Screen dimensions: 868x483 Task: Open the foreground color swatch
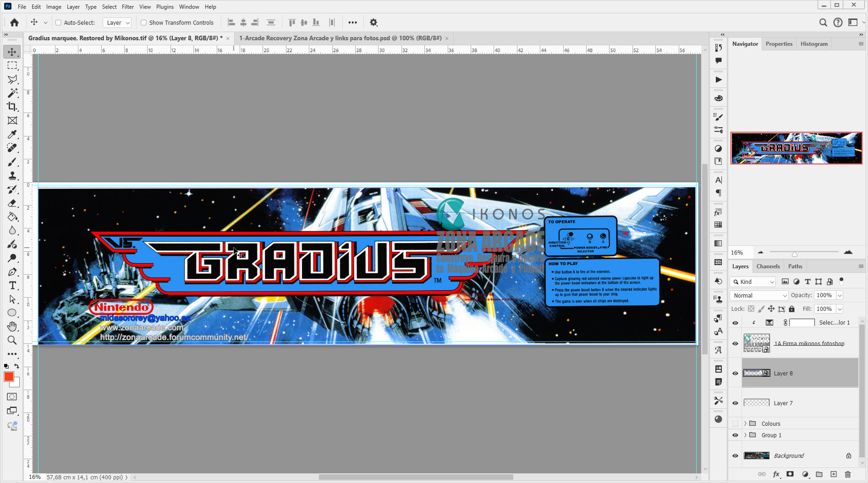[8, 377]
